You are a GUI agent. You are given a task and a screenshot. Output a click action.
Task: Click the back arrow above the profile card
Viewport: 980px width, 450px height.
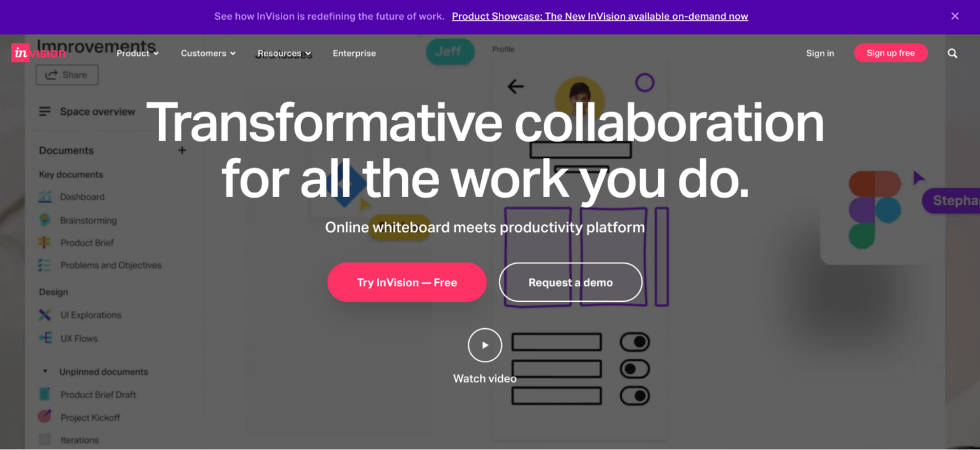pos(516,87)
